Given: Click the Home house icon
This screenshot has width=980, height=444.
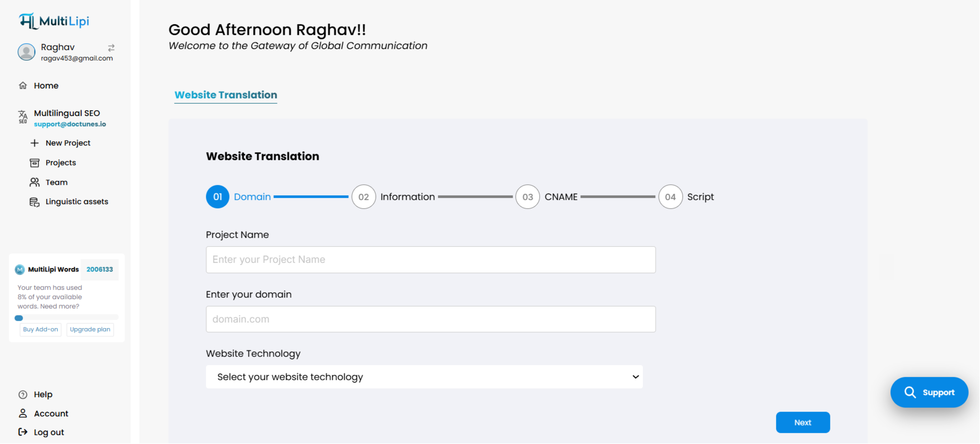Looking at the screenshot, I should click(x=23, y=85).
